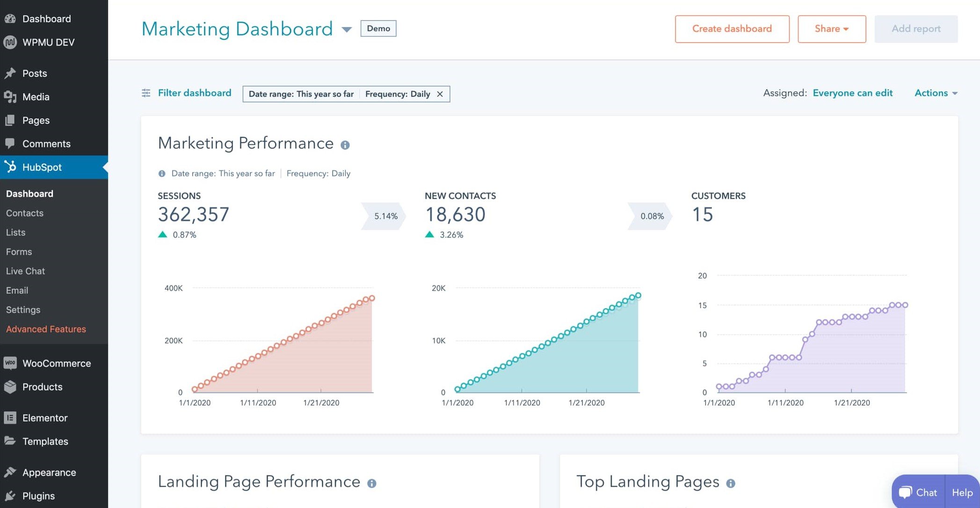Click the Elementor icon in sidebar
Viewport: 980px width, 508px height.
tap(10, 418)
